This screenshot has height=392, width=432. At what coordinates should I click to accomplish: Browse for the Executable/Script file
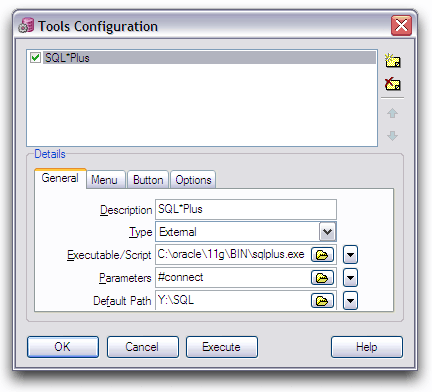tap(322, 255)
